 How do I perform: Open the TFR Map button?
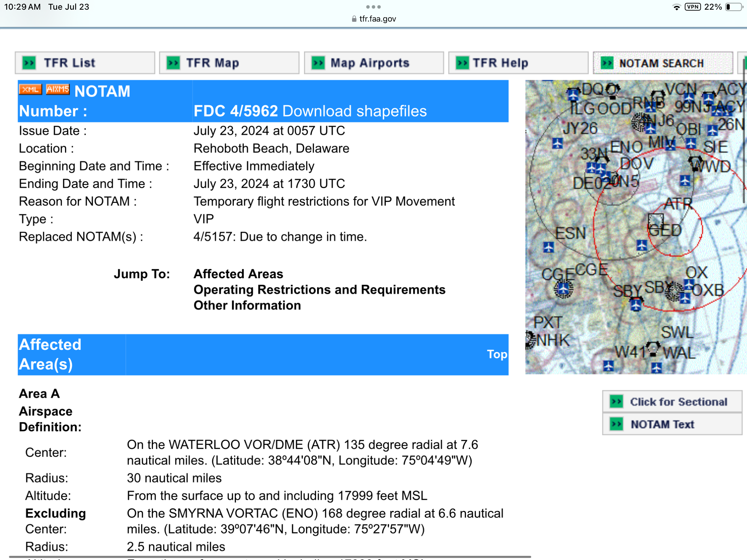(229, 63)
